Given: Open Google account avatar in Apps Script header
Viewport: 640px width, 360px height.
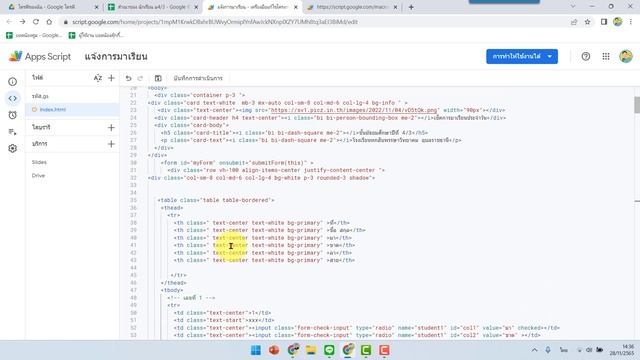Looking at the screenshot, I should (x=626, y=56).
